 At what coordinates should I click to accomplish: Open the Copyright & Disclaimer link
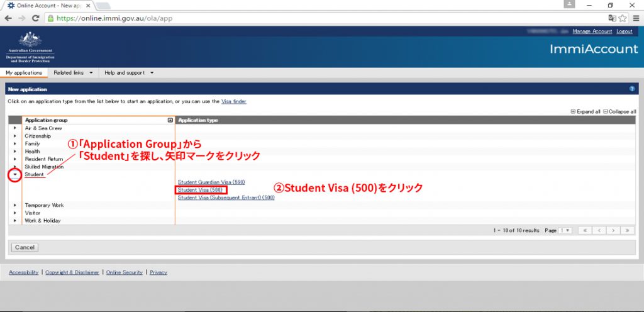(72, 272)
